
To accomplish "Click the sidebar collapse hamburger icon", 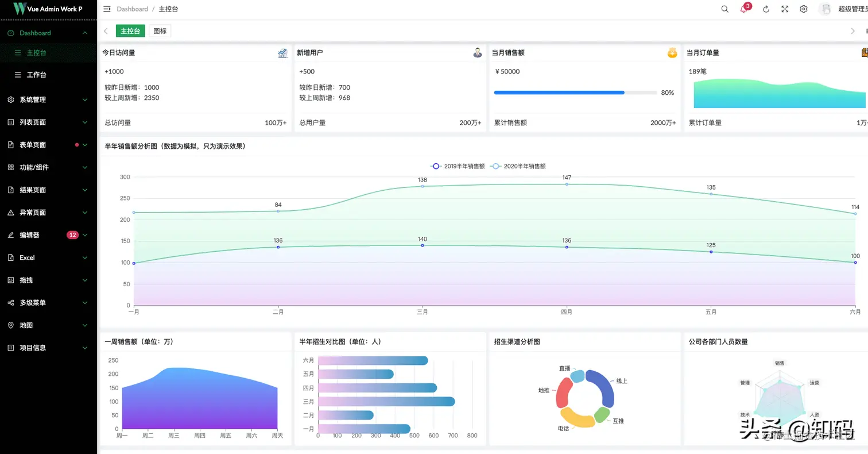I will [x=107, y=9].
